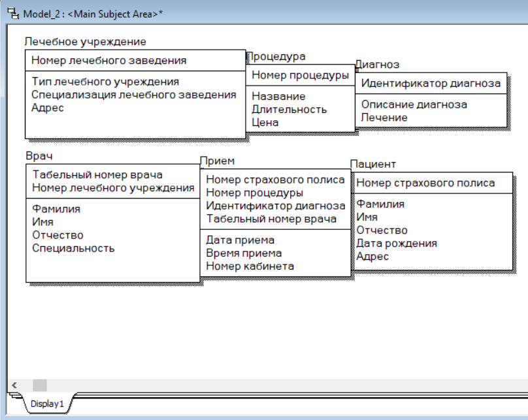Select Идентификатор диагноза in Прием entity
Screen dimensions: 528x420
pos(276,206)
